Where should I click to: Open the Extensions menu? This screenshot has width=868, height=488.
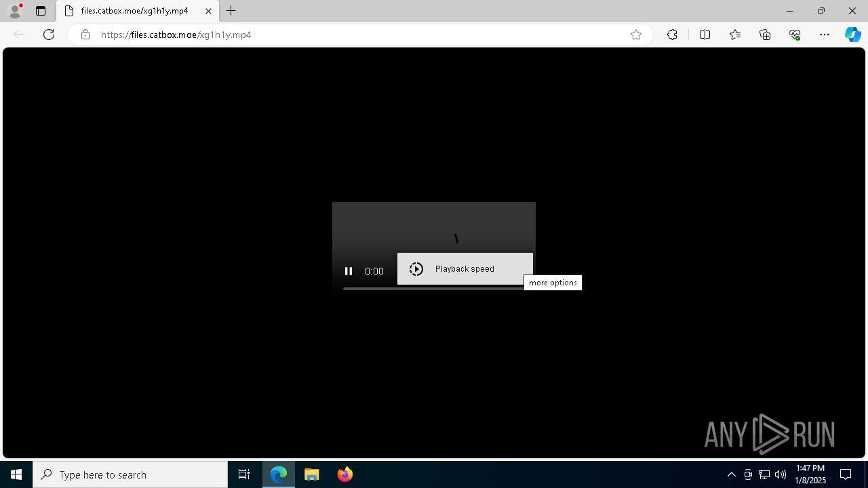pyautogui.click(x=672, y=35)
